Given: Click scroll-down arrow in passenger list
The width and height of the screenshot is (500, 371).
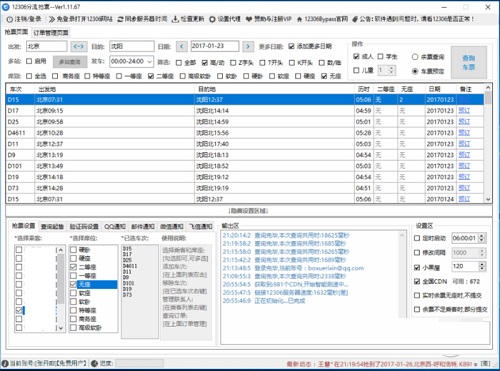Looking at the screenshot, I should [x=61, y=328].
